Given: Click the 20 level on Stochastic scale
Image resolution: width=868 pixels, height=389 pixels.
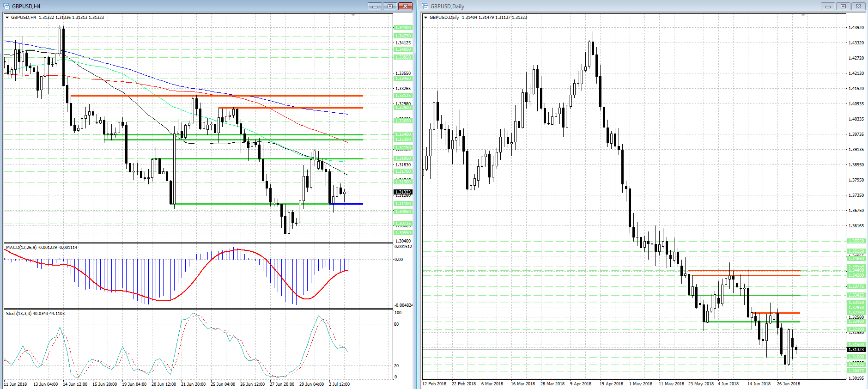Looking at the screenshot, I should pyautogui.click(x=396, y=366).
